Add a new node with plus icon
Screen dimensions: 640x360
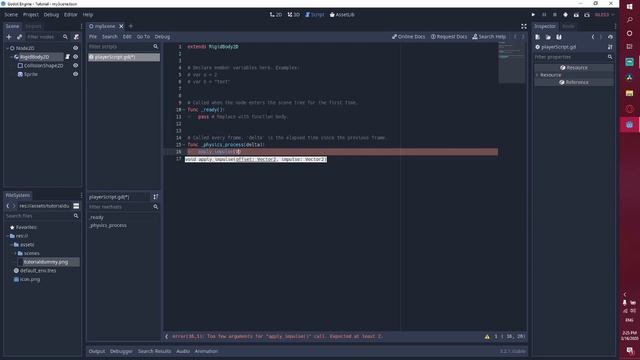[x=9, y=37]
